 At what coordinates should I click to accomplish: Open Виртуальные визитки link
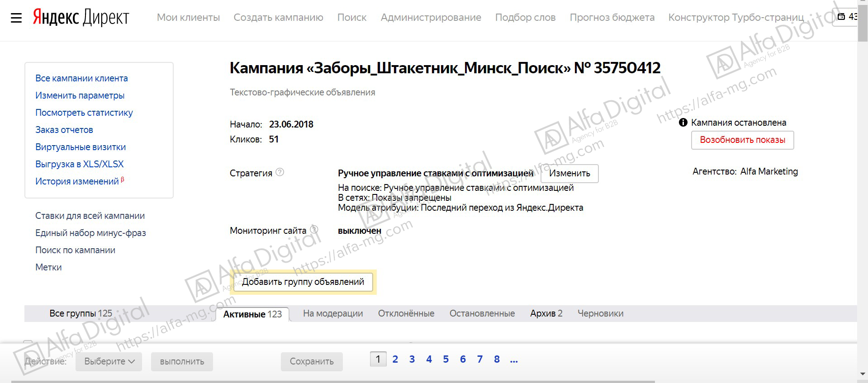tap(81, 147)
